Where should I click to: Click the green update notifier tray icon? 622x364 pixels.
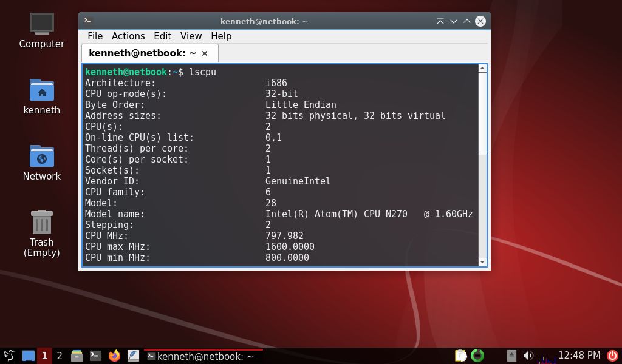[477, 356]
